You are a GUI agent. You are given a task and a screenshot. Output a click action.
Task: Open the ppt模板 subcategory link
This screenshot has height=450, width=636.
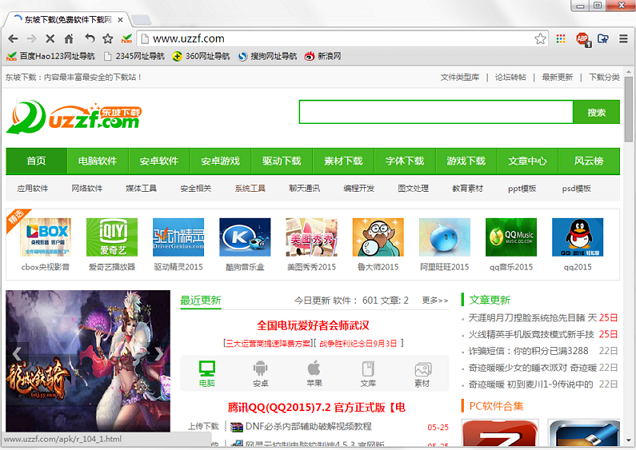tap(522, 188)
